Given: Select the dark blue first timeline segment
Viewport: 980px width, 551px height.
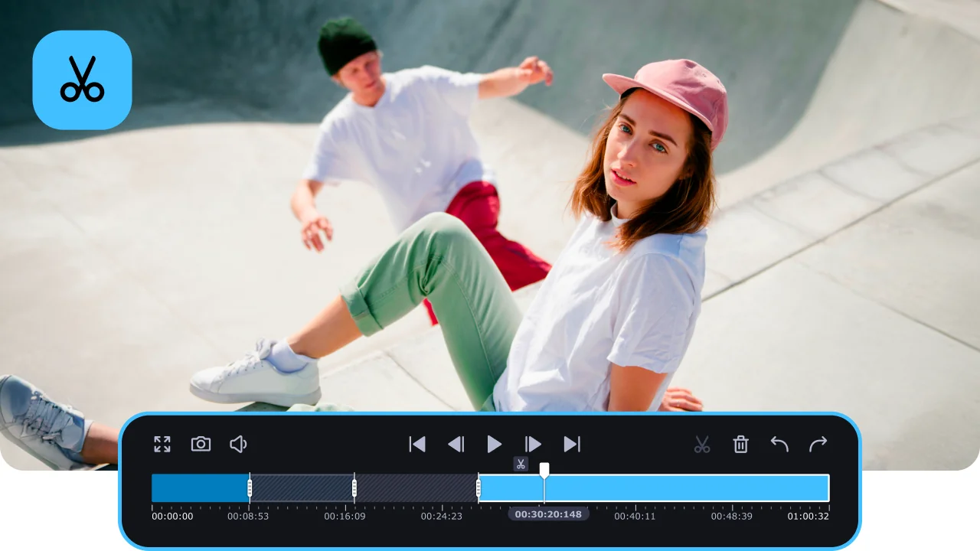Looking at the screenshot, I should (x=199, y=487).
